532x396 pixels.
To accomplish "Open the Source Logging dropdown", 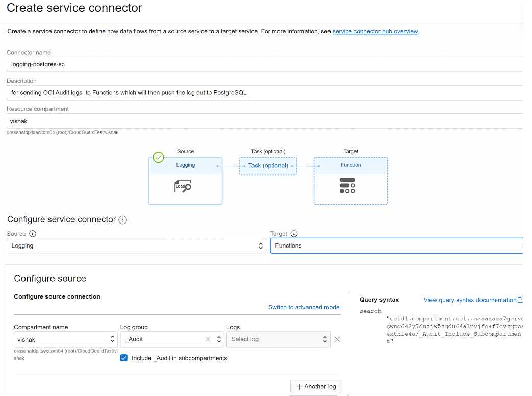I will (136, 245).
